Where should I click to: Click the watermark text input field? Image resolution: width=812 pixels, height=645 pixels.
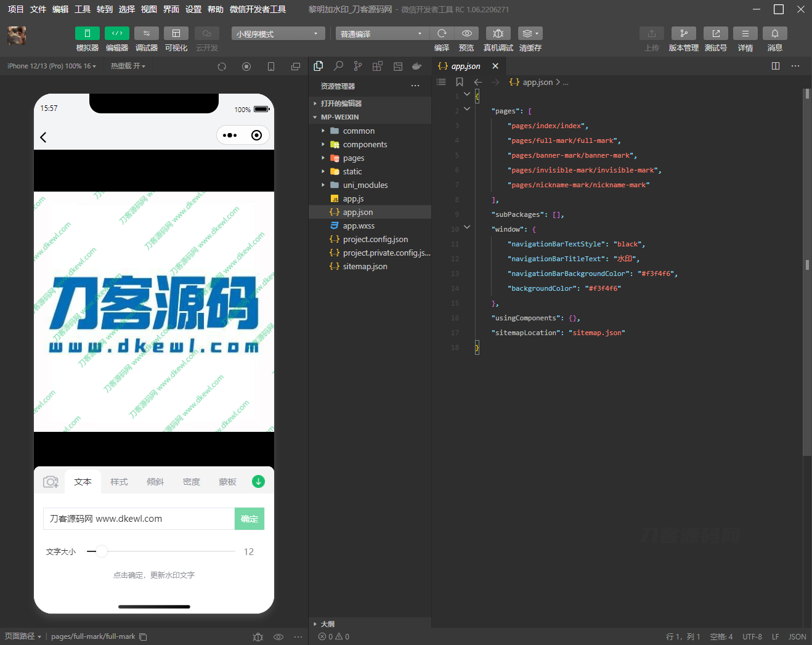[139, 518]
